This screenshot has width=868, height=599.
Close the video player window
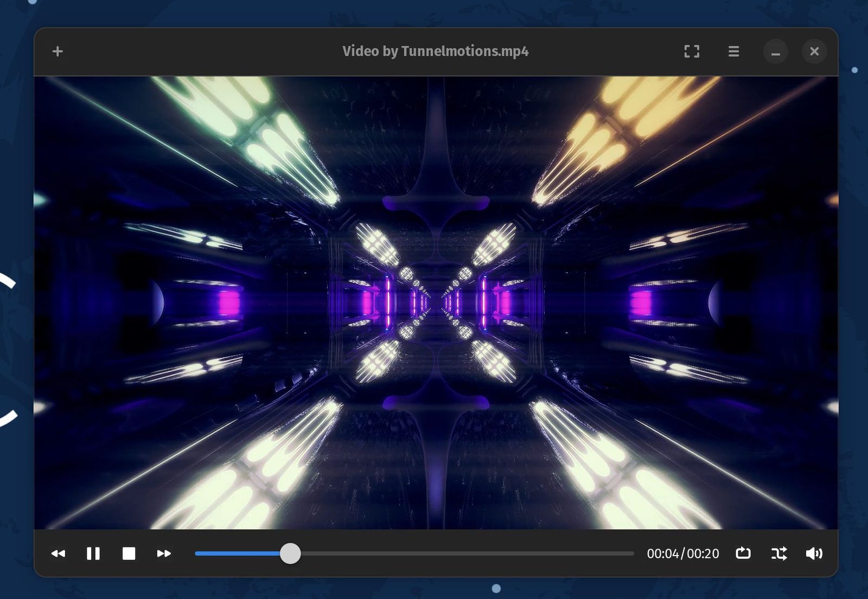click(x=814, y=52)
